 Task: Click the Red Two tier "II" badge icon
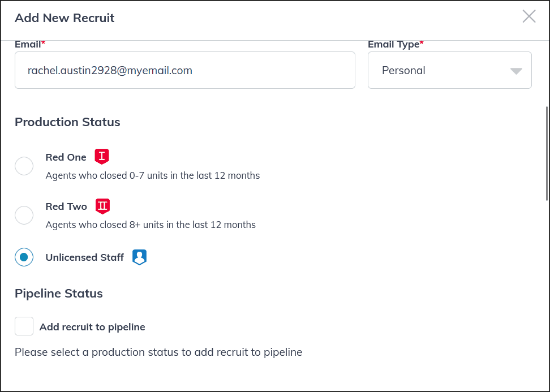tap(102, 206)
